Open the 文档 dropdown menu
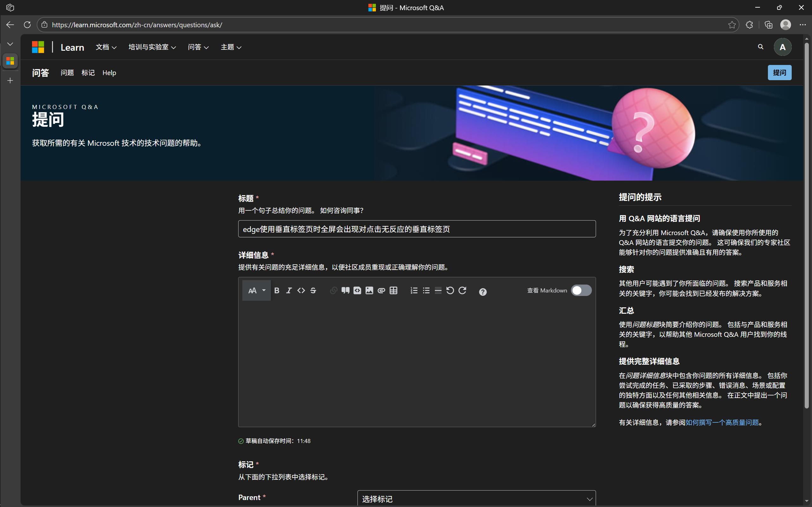Screen dimensions: 812x507 click(x=106, y=47)
